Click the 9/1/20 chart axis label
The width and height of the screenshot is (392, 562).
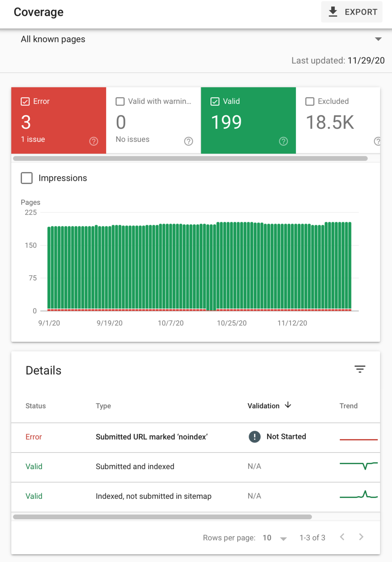(49, 323)
